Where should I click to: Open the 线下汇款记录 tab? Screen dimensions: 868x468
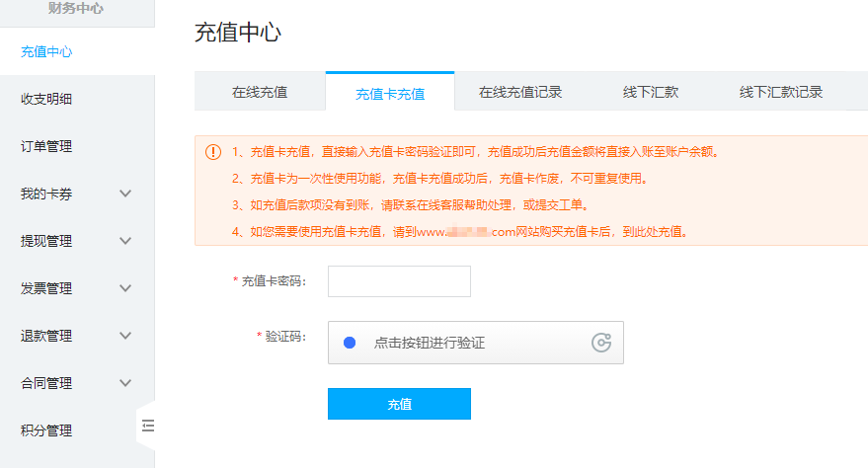[780, 92]
